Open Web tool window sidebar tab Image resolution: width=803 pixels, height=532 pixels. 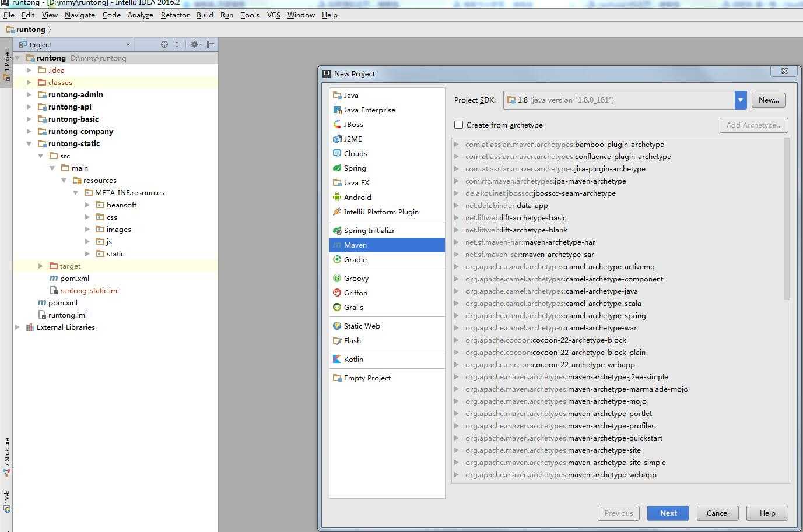click(7, 501)
